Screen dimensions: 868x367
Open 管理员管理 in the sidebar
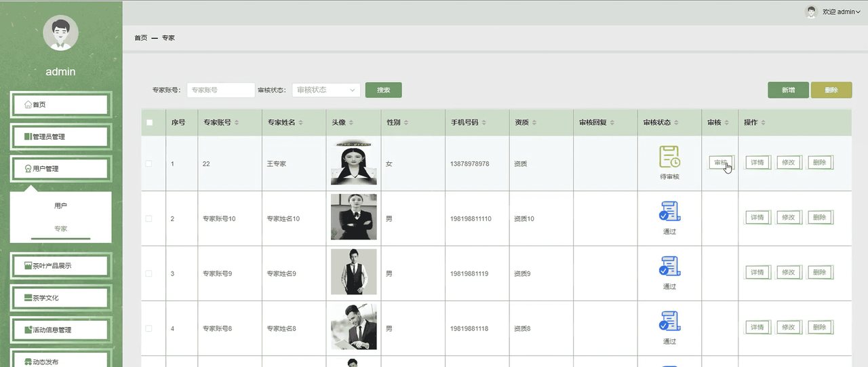(60, 136)
